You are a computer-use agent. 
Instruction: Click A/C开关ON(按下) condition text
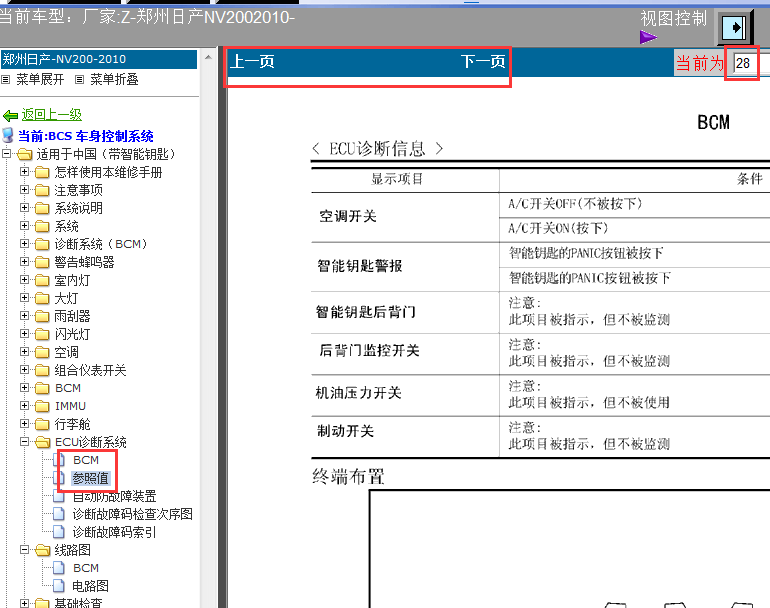(x=558, y=228)
